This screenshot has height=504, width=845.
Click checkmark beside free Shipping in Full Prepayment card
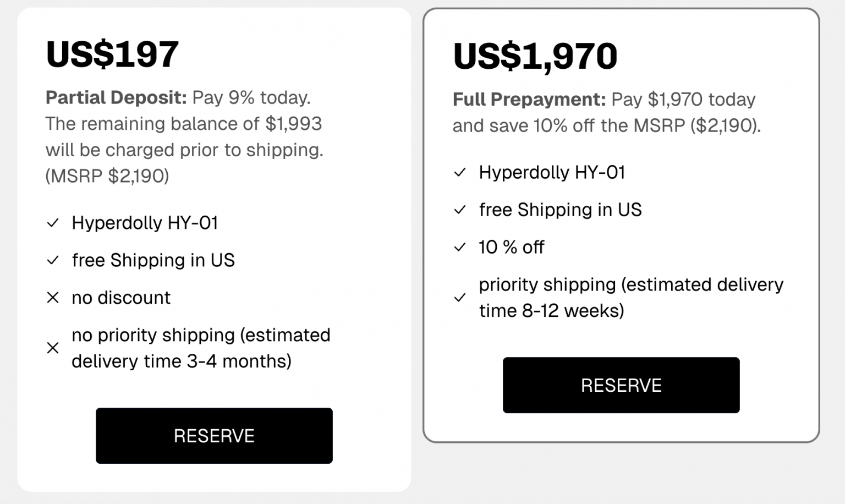pyautogui.click(x=460, y=210)
